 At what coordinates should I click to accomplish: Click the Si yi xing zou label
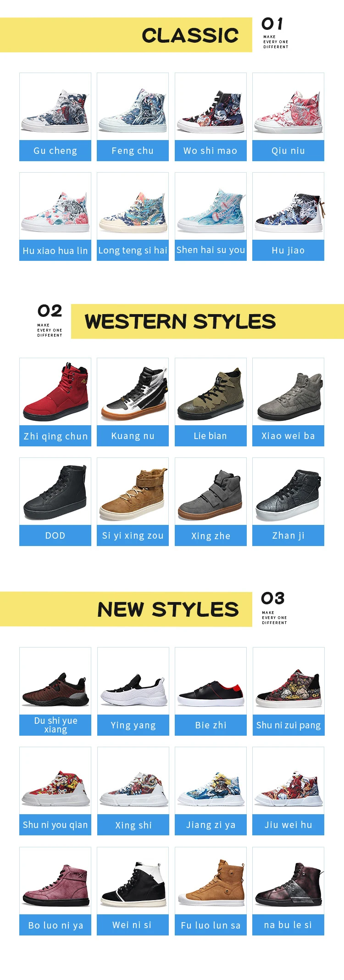tap(133, 535)
